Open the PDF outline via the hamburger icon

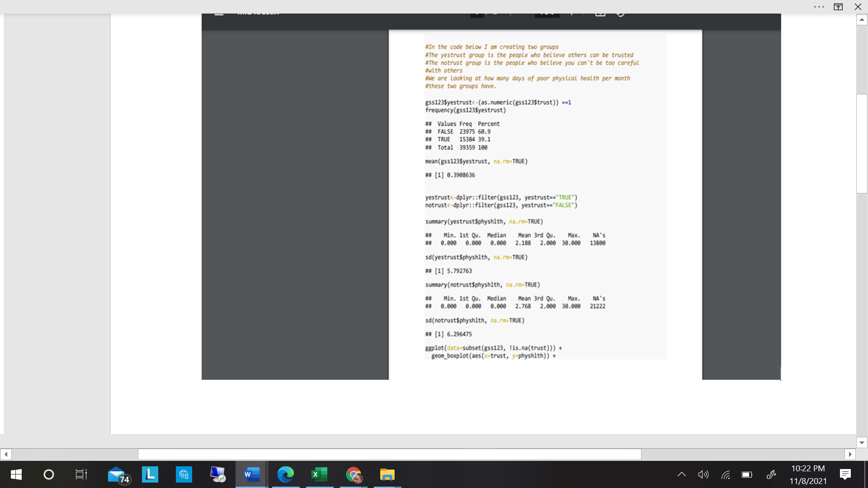[x=219, y=13]
